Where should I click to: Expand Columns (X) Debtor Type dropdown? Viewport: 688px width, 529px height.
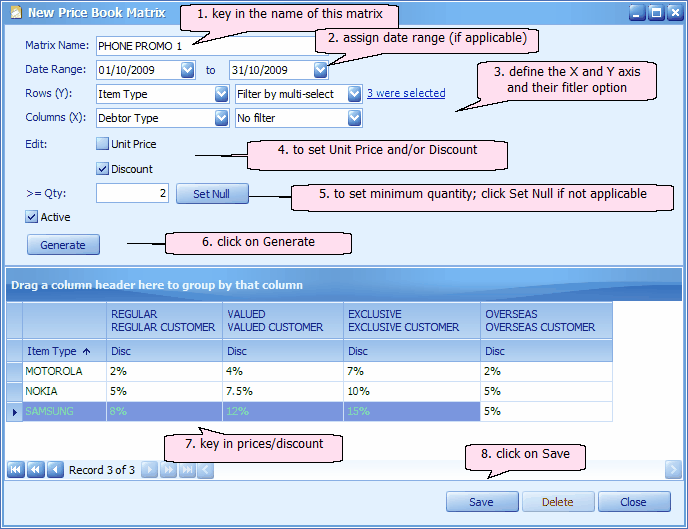click(221, 118)
